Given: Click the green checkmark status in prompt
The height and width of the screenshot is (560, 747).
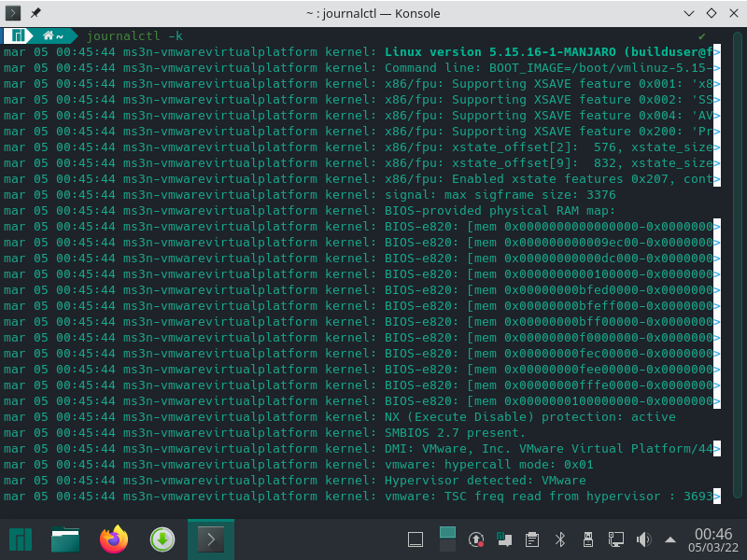Looking at the screenshot, I should click(x=702, y=36).
